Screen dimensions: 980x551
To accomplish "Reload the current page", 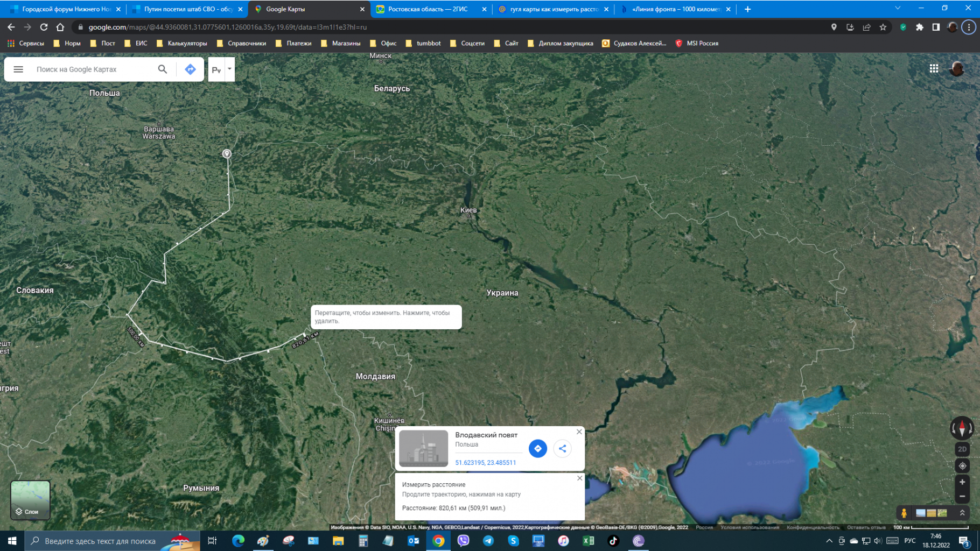I will 44,27.
